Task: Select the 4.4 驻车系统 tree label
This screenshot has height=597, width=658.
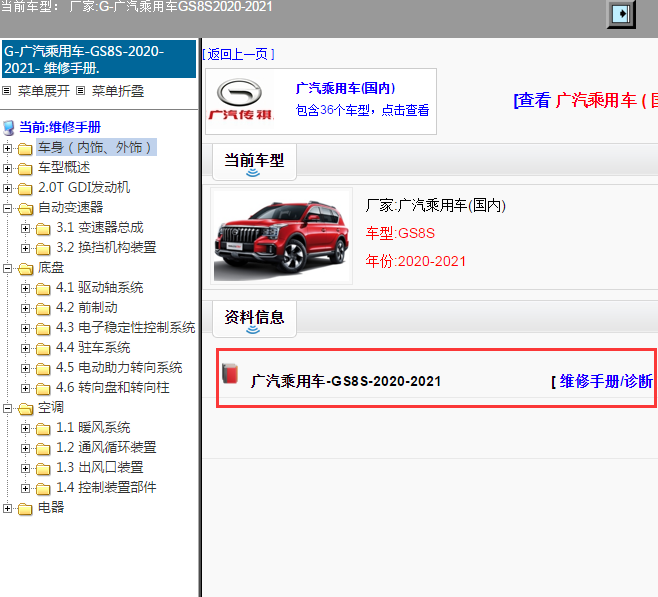Action: pos(93,347)
